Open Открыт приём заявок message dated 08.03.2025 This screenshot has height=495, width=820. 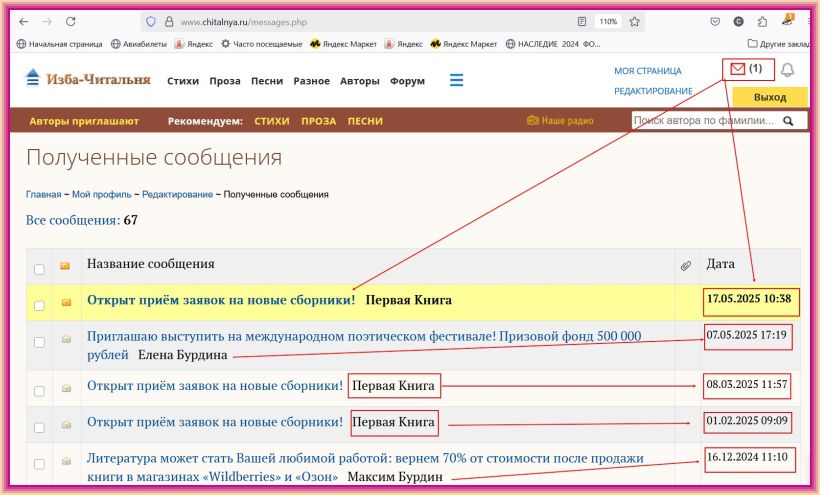[x=214, y=386]
